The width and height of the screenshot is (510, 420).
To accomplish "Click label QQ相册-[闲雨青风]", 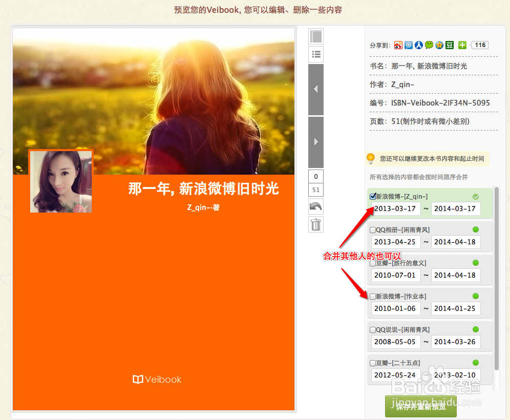I will coord(403,230).
